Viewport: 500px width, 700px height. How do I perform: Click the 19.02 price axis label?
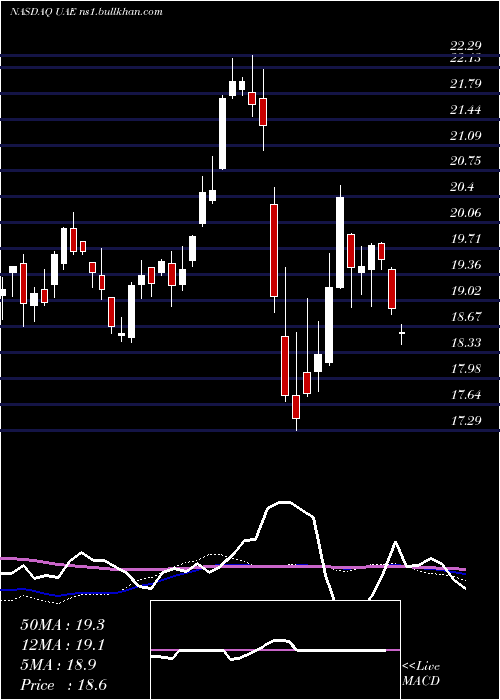pos(466,291)
